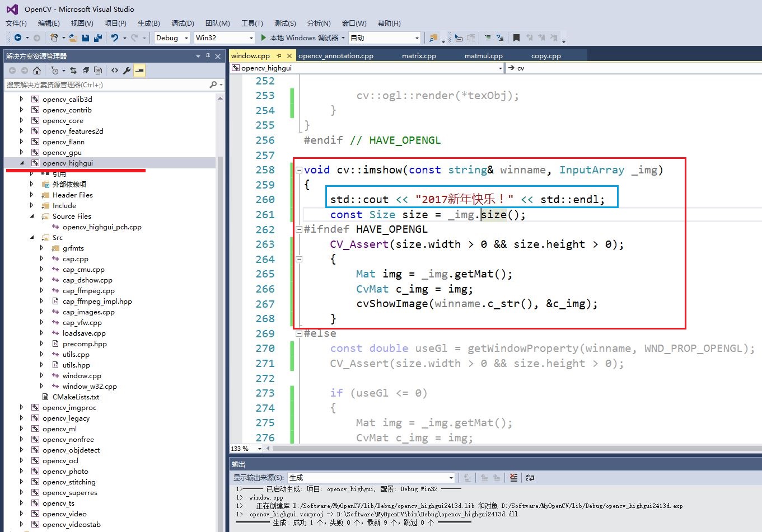Toggle word wrap in the Output panel
The width and height of the screenshot is (762, 532).
pos(530,478)
